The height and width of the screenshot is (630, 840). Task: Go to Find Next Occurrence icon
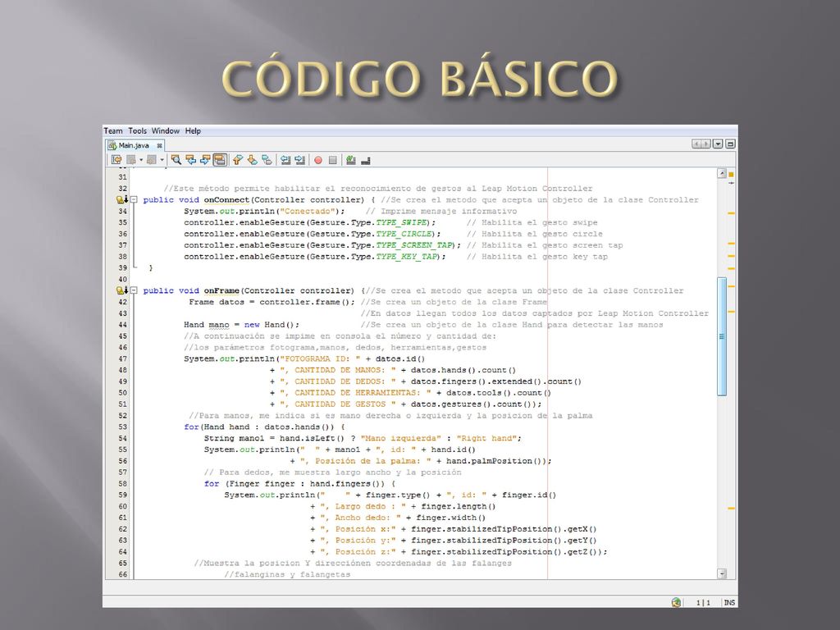[x=204, y=160]
